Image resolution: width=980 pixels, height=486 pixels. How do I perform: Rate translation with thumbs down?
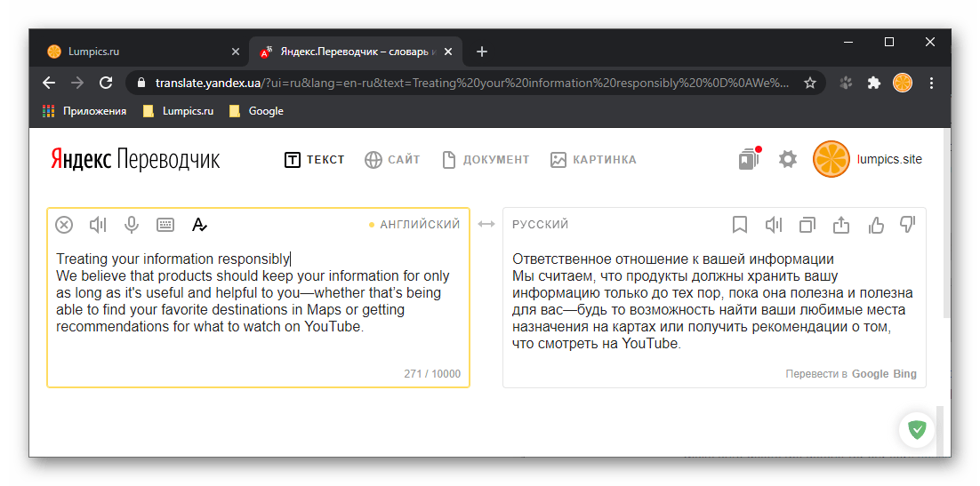907,225
